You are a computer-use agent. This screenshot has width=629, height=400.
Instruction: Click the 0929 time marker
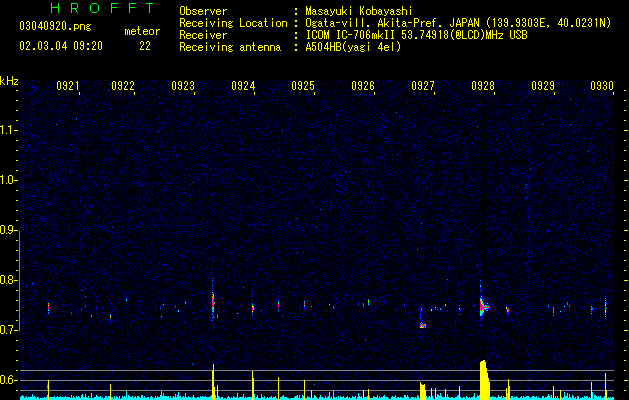point(543,86)
